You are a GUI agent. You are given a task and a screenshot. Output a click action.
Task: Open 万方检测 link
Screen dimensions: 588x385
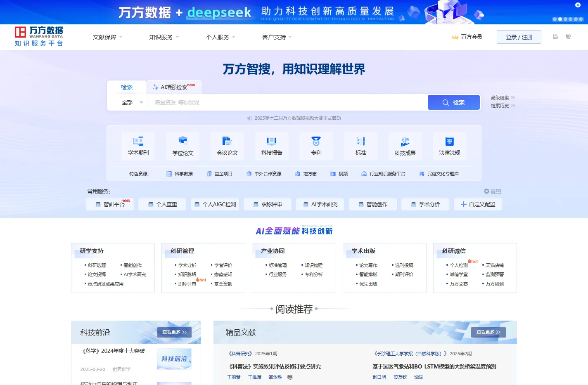[x=495, y=284]
